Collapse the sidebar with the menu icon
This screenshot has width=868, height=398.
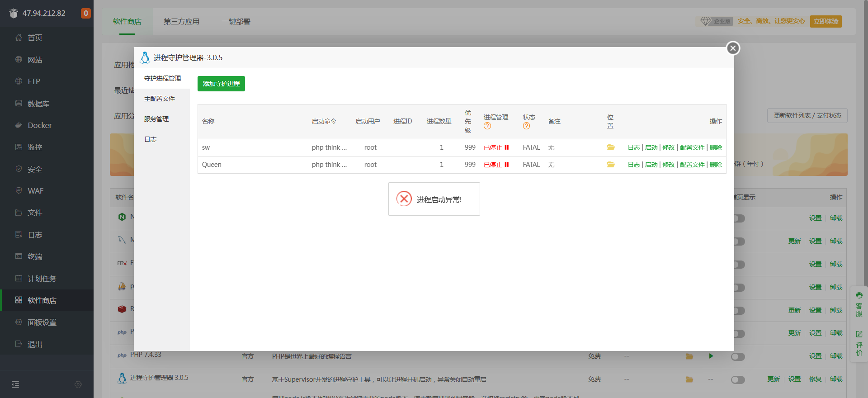[x=15, y=384]
